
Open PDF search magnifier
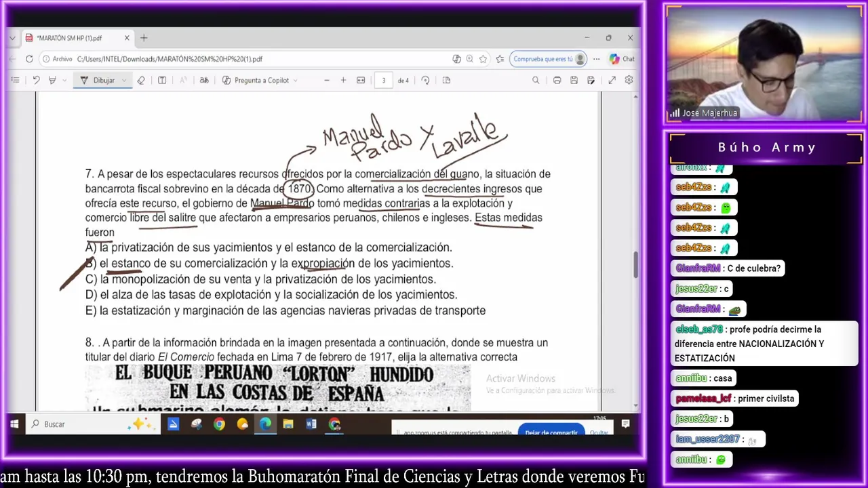[x=536, y=80]
